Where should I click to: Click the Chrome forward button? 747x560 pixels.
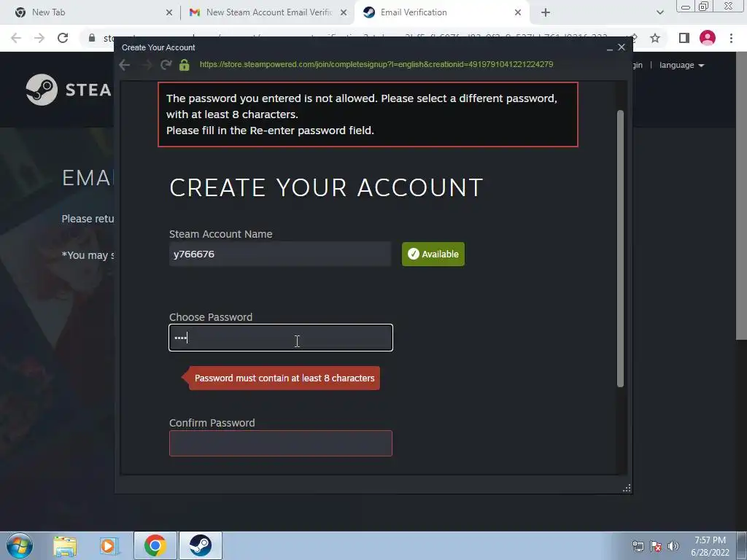click(39, 38)
